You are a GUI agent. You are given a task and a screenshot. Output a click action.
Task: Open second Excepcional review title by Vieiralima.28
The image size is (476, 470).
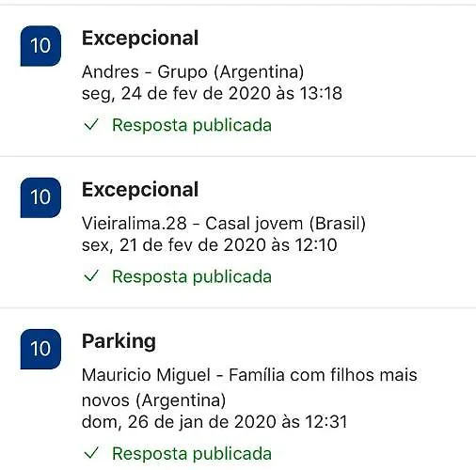pos(140,190)
